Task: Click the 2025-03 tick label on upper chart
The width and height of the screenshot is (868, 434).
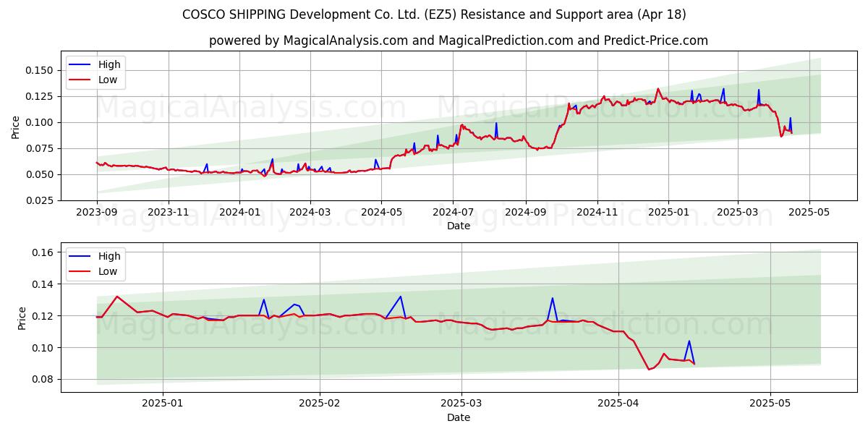Action: click(737, 213)
